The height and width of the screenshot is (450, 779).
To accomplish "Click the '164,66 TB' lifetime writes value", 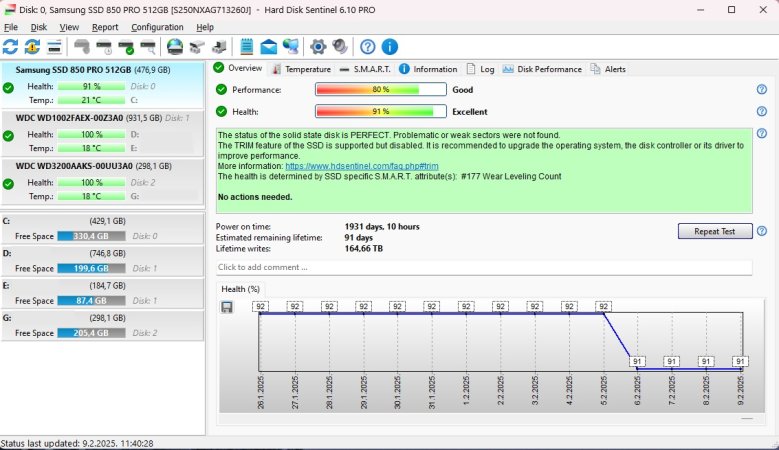I will (364, 248).
